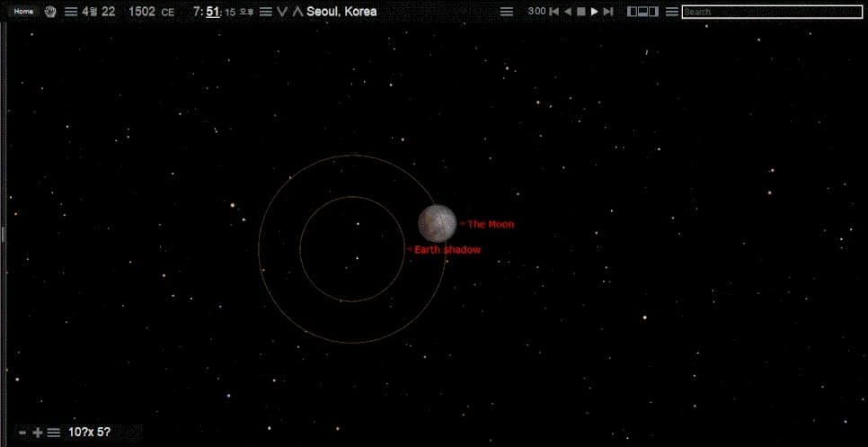
Task: Select the time step value 300
Action: (x=537, y=11)
